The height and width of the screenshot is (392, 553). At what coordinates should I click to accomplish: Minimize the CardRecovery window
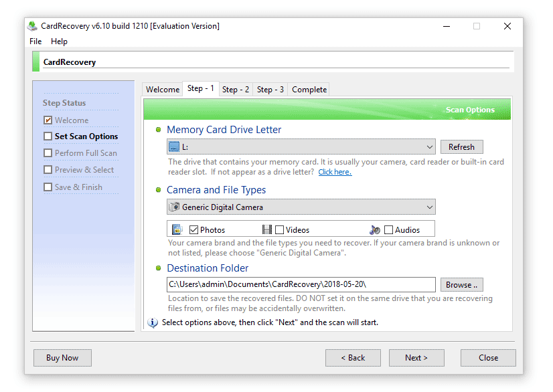click(447, 26)
